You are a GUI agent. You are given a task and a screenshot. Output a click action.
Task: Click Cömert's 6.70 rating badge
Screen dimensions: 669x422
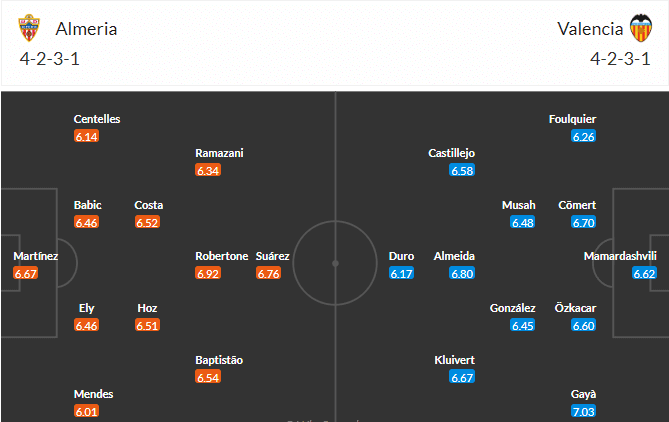584,221
